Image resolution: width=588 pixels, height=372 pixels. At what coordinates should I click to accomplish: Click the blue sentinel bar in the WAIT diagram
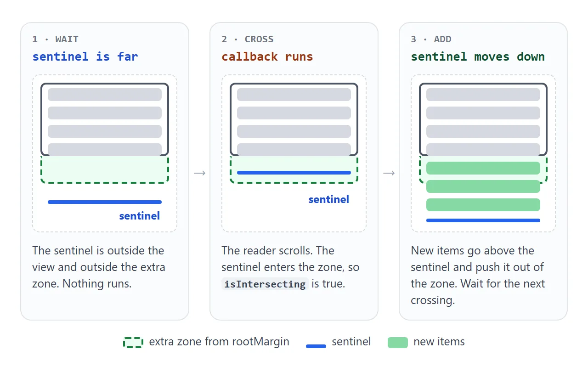coord(105,202)
